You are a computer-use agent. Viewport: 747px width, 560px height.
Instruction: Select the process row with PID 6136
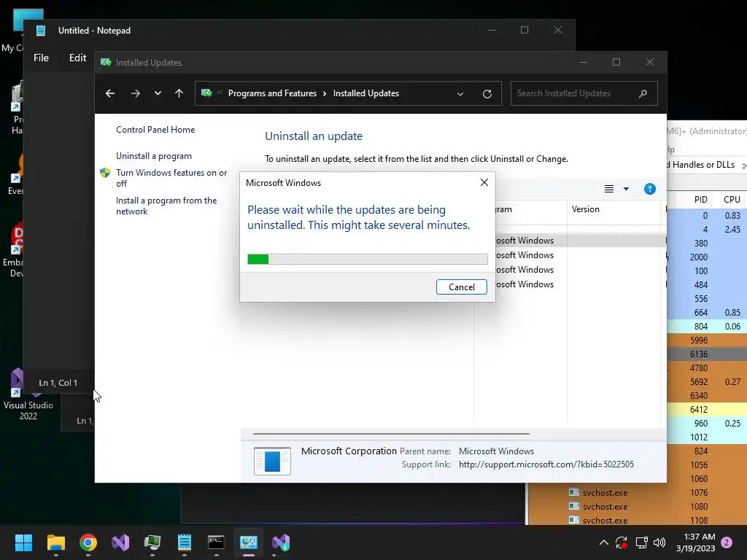click(707, 354)
